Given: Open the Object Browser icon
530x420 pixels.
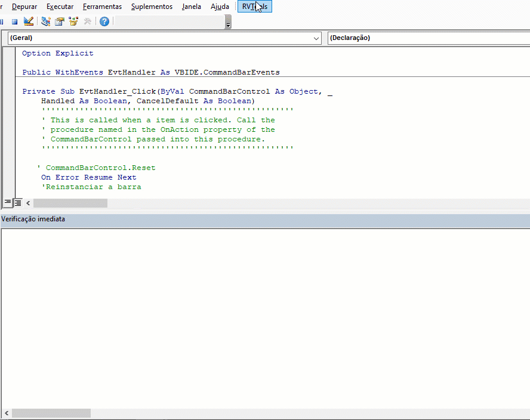Looking at the screenshot, I should [x=73, y=21].
